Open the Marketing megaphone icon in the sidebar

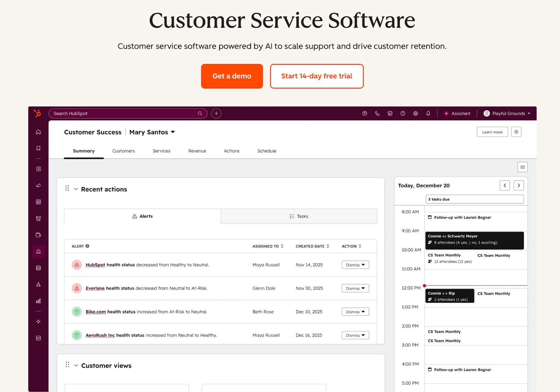pyautogui.click(x=38, y=185)
